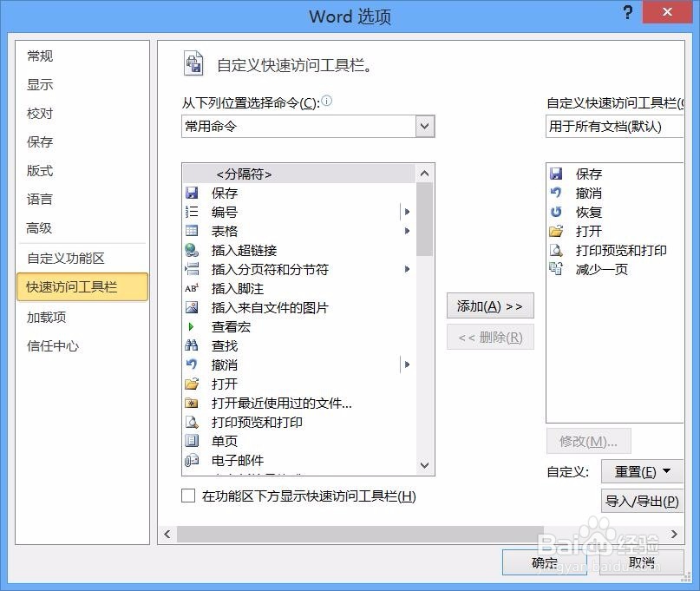Click the Shrink One Page (减少一页) icon
The width and height of the screenshot is (700, 591).
(556, 269)
